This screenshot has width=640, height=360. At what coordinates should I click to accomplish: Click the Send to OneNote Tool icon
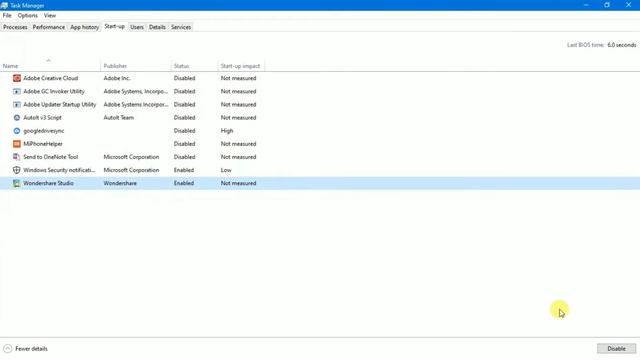point(17,157)
